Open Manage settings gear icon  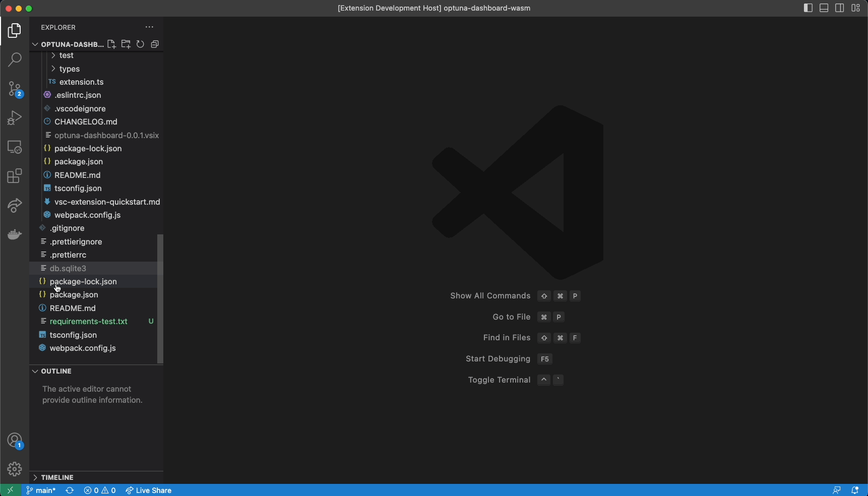(x=15, y=469)
